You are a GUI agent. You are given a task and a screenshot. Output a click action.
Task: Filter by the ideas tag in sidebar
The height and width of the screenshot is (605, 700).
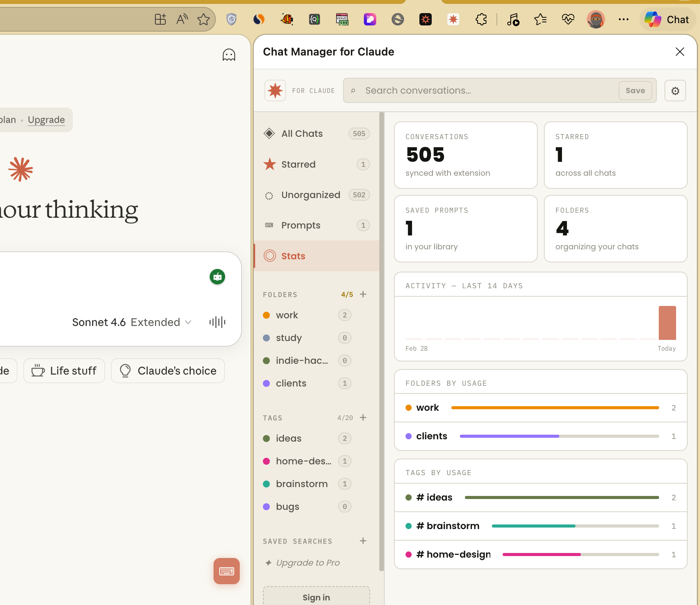[x=307, y=439]
